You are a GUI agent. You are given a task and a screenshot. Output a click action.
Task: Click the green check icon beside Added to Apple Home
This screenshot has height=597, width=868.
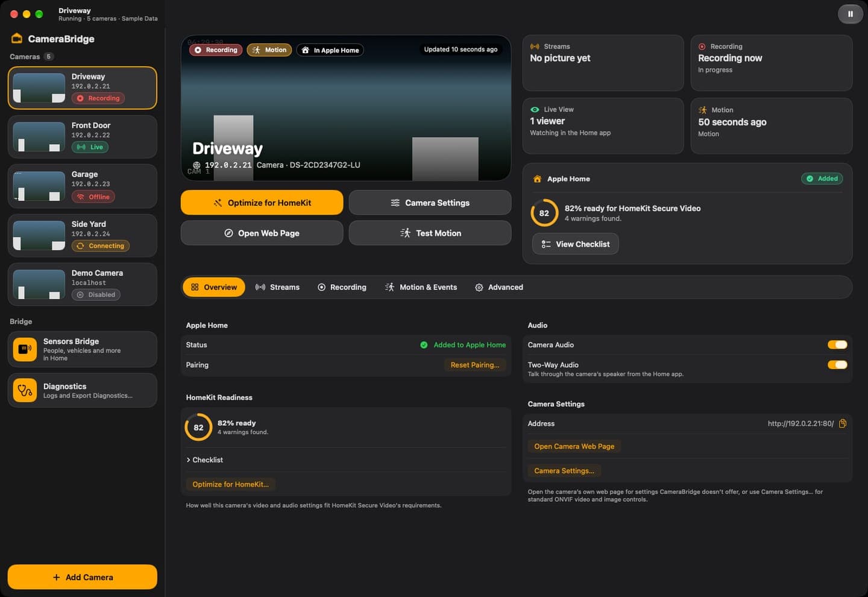coord(424,345)
